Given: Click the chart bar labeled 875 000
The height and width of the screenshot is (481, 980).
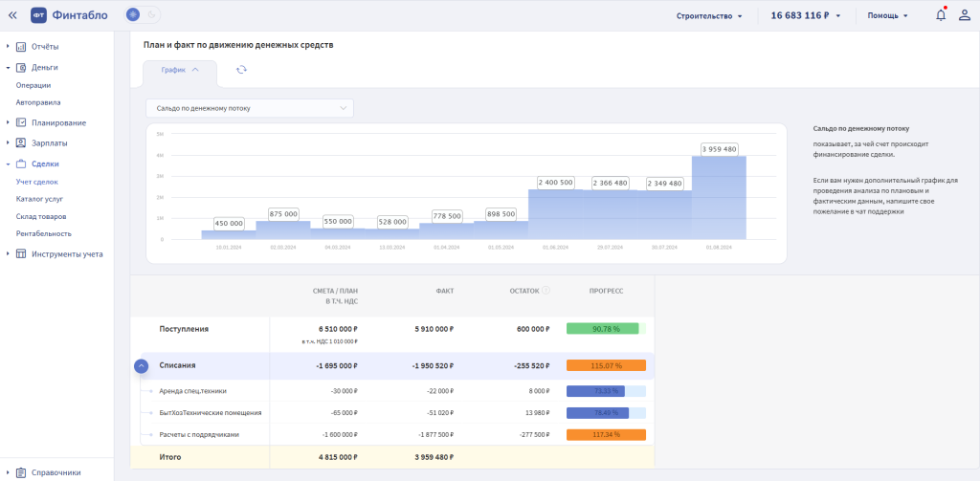Looking at the screenshot, I should (x=283, y=230).
